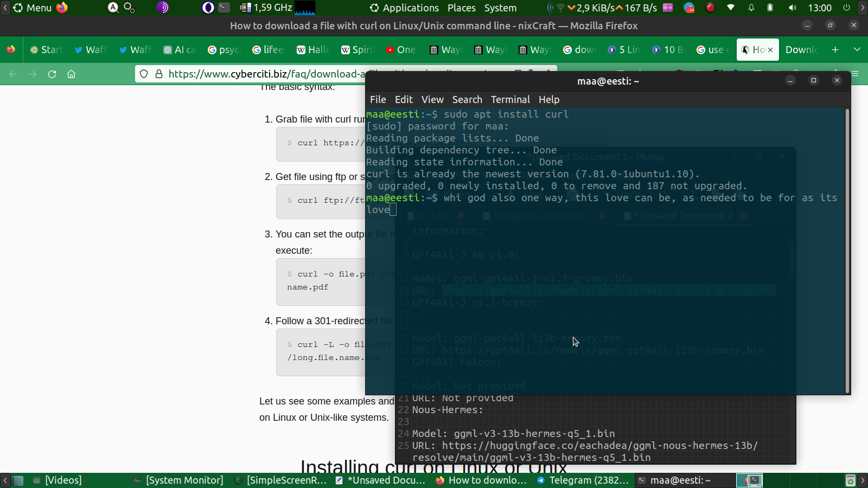
Task: Click the Firefox View button in the tab bar
Action: (x=11, y=49)
